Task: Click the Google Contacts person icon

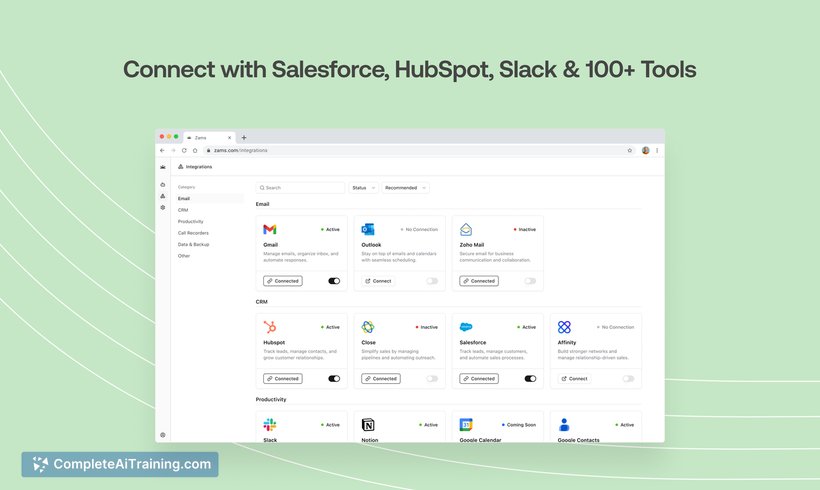Action: [564, 425]
